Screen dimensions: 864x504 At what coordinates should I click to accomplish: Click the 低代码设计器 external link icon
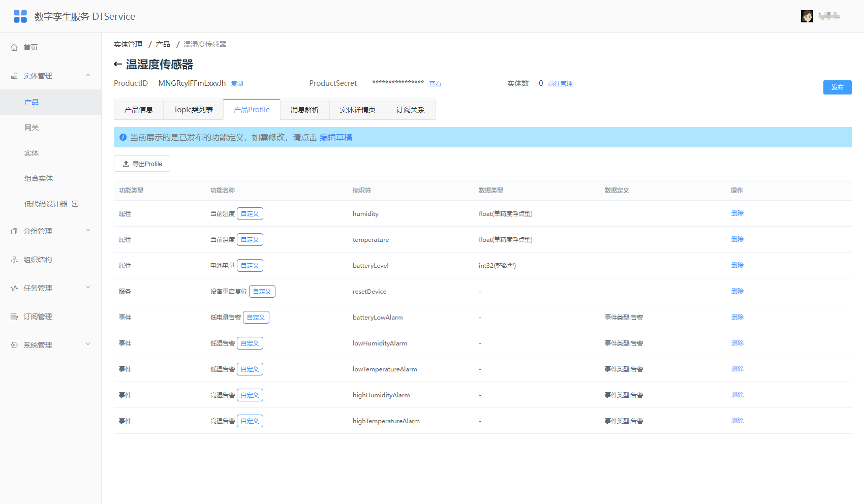click(75, 204)
